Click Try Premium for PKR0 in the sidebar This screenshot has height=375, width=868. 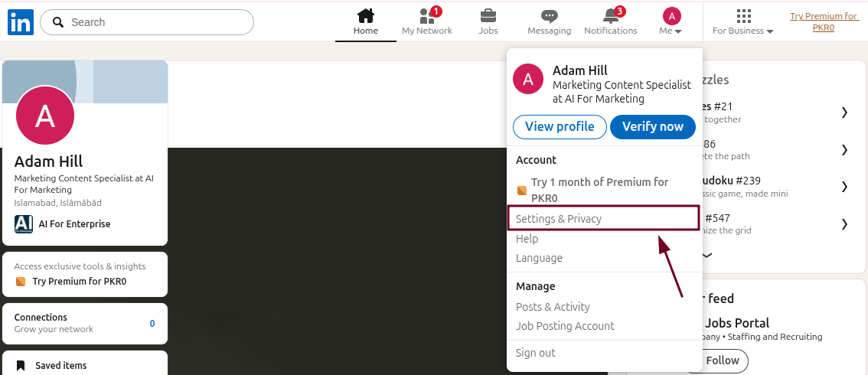(x=79, y=282)
